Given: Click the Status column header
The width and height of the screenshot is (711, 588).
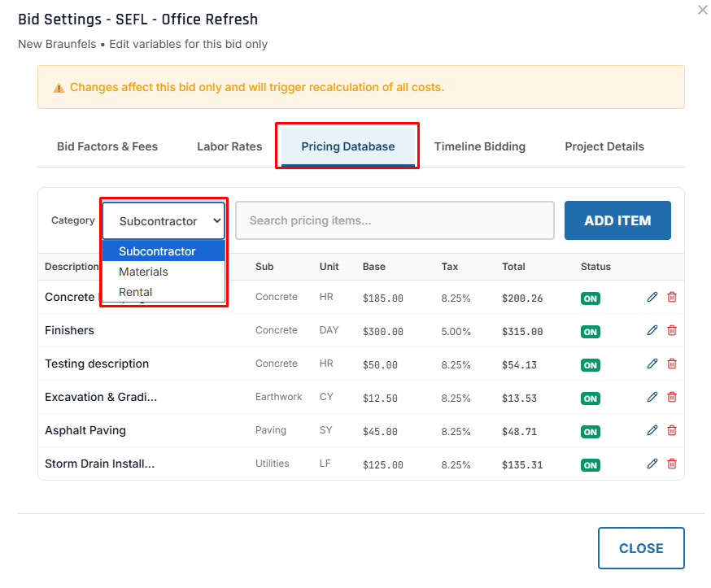Looking at the screenshot, I should (x=595, y=267).
